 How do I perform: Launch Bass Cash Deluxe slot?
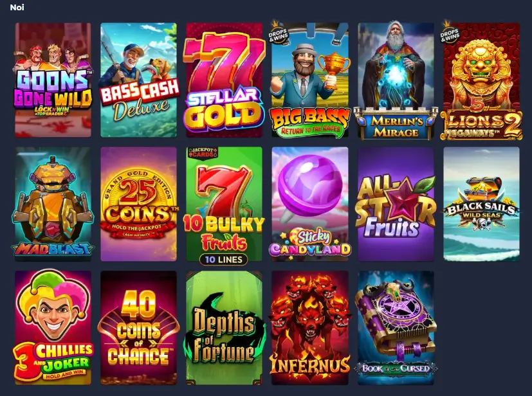(x=138, y=80)
